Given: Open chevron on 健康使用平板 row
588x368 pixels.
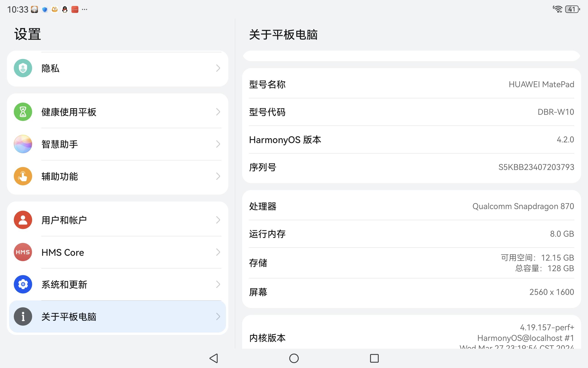Looking at the screenshot, I should [218, 112].
